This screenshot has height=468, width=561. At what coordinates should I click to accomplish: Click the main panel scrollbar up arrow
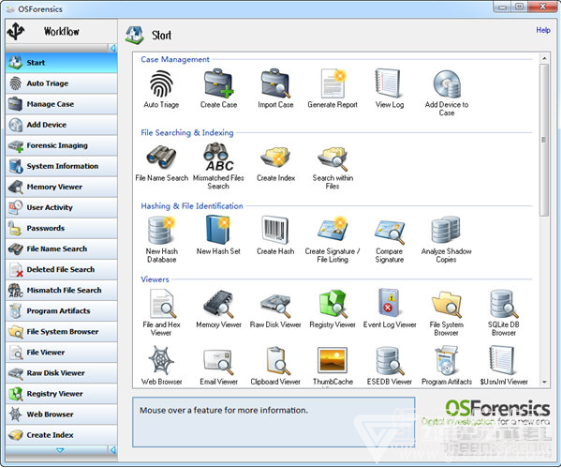coord(544,58)
